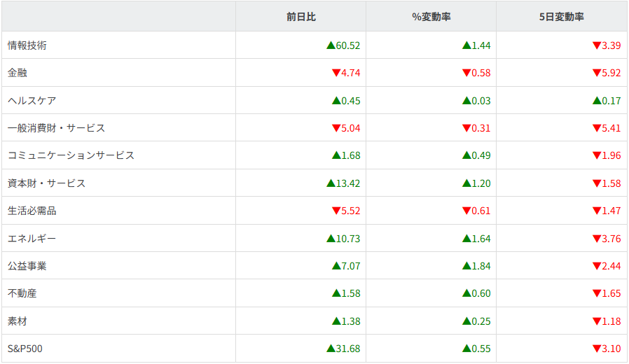629x364 pixels.
Task: Open the 公益事業 sector
Action: pos(27,266)
